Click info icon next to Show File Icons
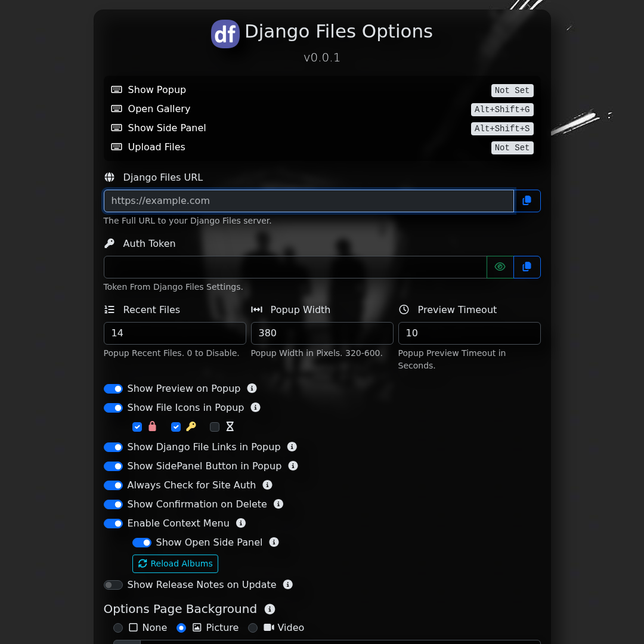This screenshot has width=644, height=644. click(x=256, y=407)
